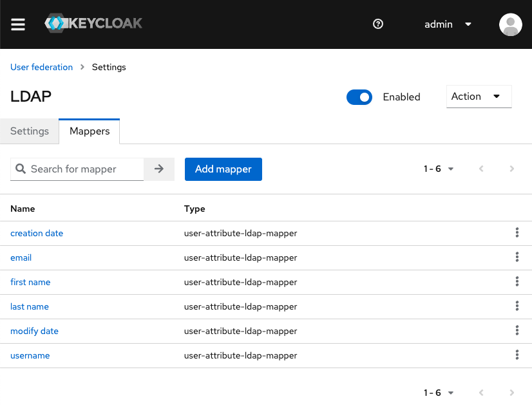This screenshot has width=532, height=410.
Task: Expand bottom pagination 1 - 6 dropdown
Action: [439, 393]
